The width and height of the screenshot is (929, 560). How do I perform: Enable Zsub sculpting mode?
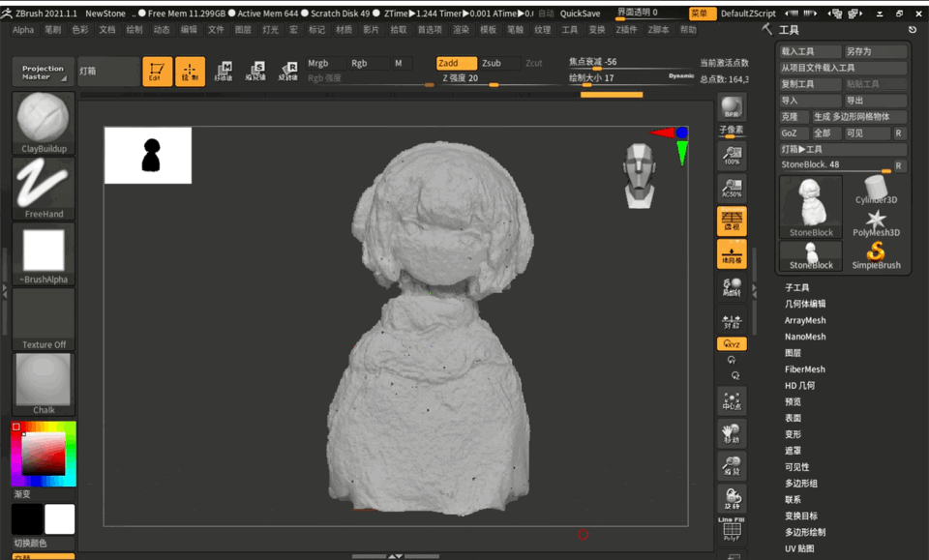499,63
